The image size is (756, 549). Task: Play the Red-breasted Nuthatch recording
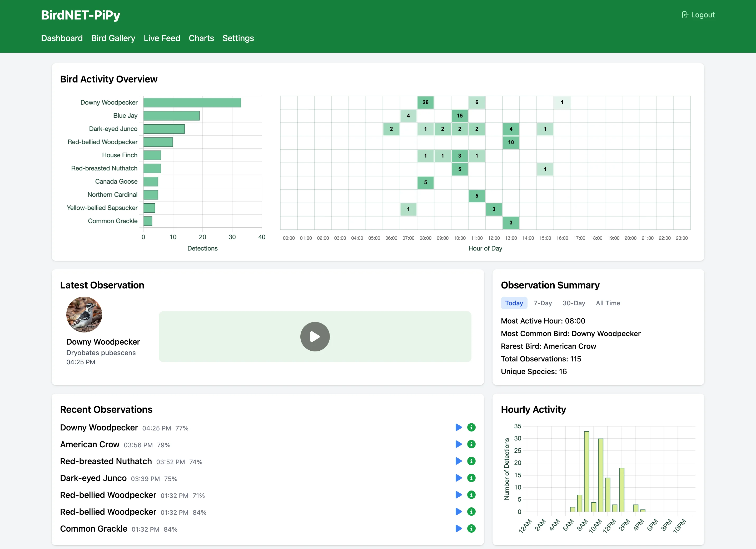tap(458, 461)
